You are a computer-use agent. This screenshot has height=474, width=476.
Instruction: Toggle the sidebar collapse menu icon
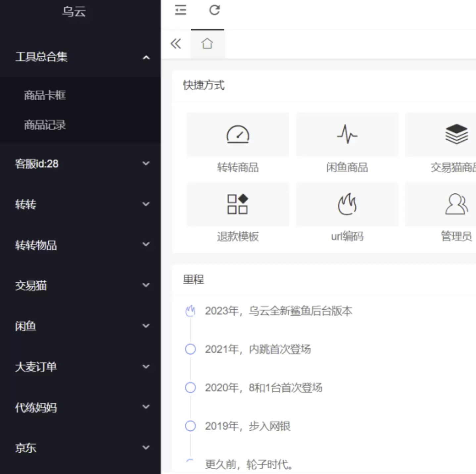(x=180, y=10)
